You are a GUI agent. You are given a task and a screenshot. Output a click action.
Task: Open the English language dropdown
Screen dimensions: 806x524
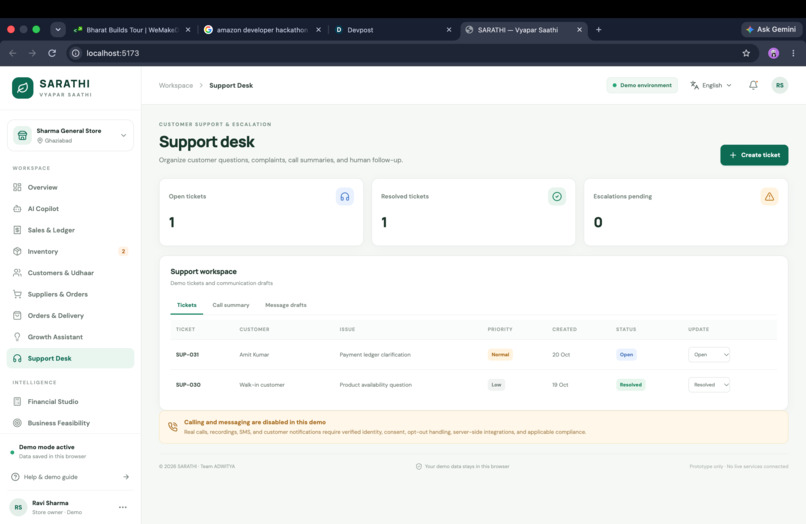point(711,85)
